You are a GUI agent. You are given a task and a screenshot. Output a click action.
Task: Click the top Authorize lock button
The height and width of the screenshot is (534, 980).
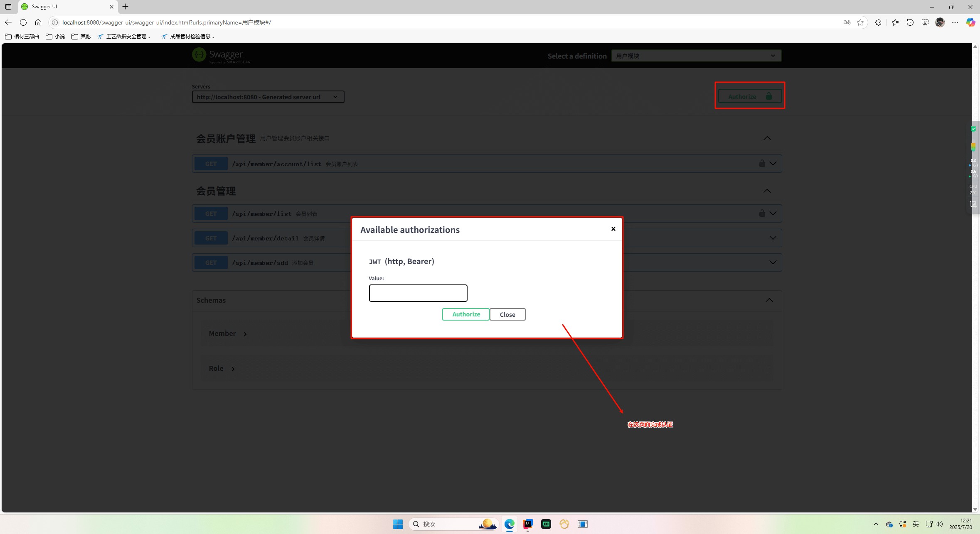(749, 96)
